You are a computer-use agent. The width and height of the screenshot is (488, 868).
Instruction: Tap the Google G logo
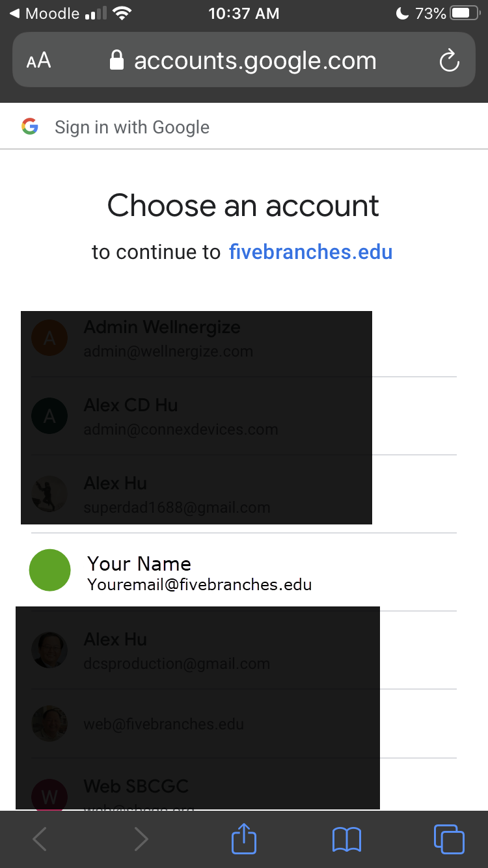pyautogui.click(x=30, y=126)
